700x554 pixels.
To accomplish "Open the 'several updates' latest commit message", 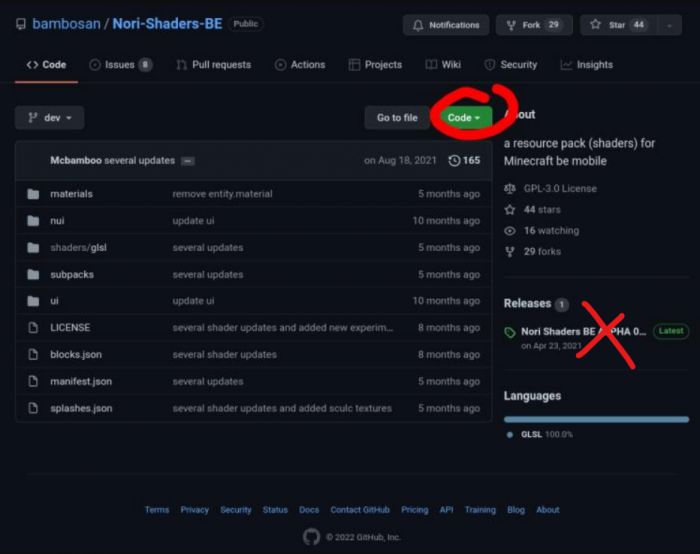I will 140,160.
